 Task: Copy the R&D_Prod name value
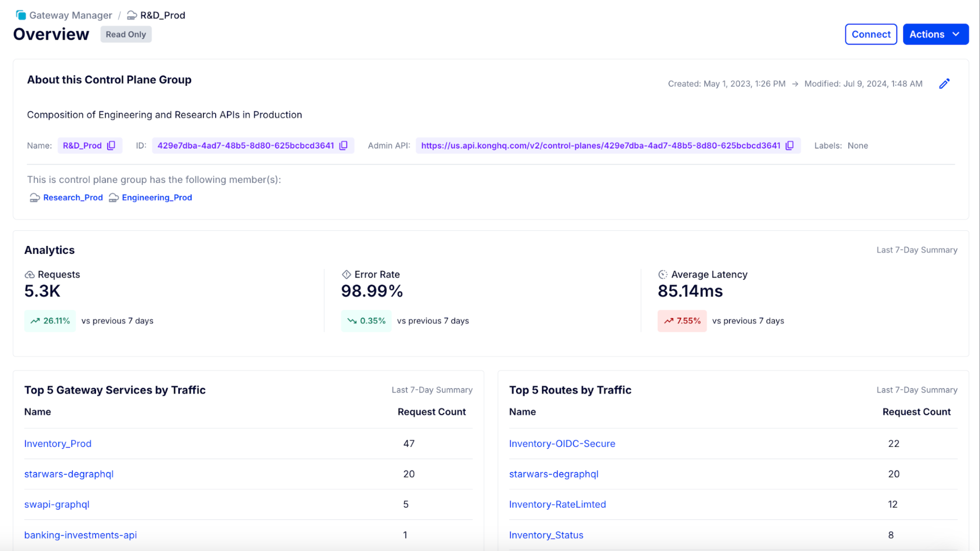pos(111,145)
